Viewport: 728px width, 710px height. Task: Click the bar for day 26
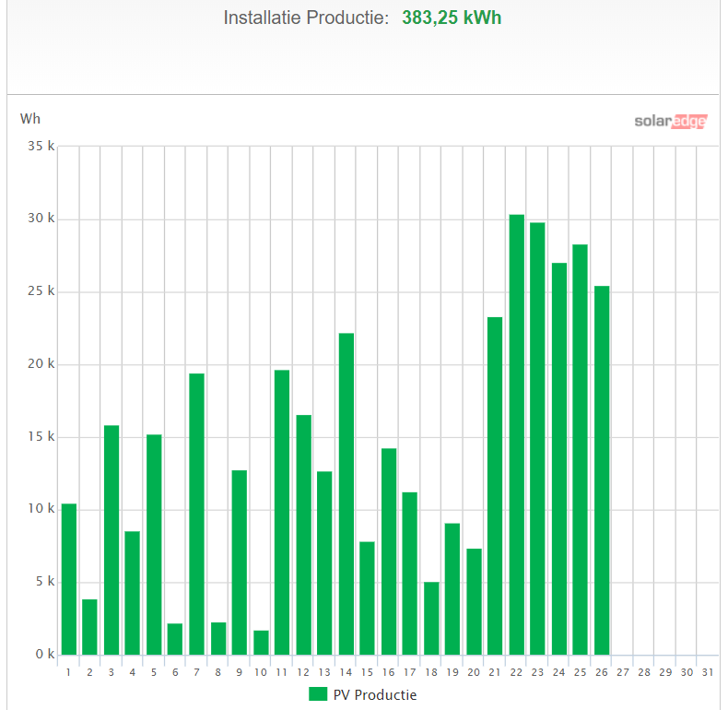602,470
